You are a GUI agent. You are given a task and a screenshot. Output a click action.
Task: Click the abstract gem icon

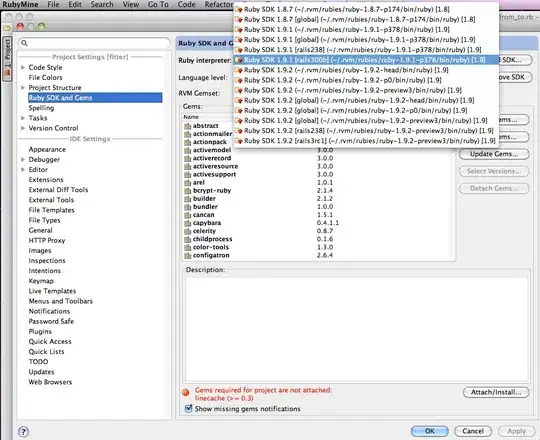[x=187, y=126]
